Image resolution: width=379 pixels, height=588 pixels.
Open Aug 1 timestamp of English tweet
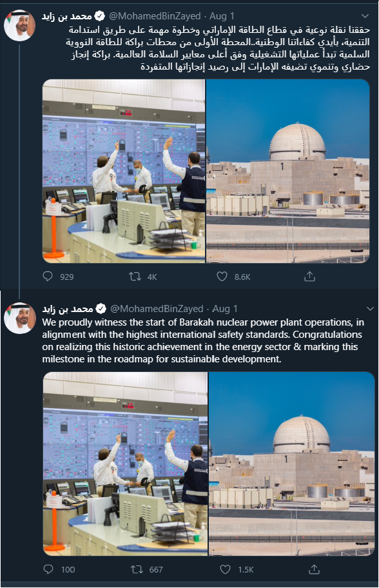[225, 309]
